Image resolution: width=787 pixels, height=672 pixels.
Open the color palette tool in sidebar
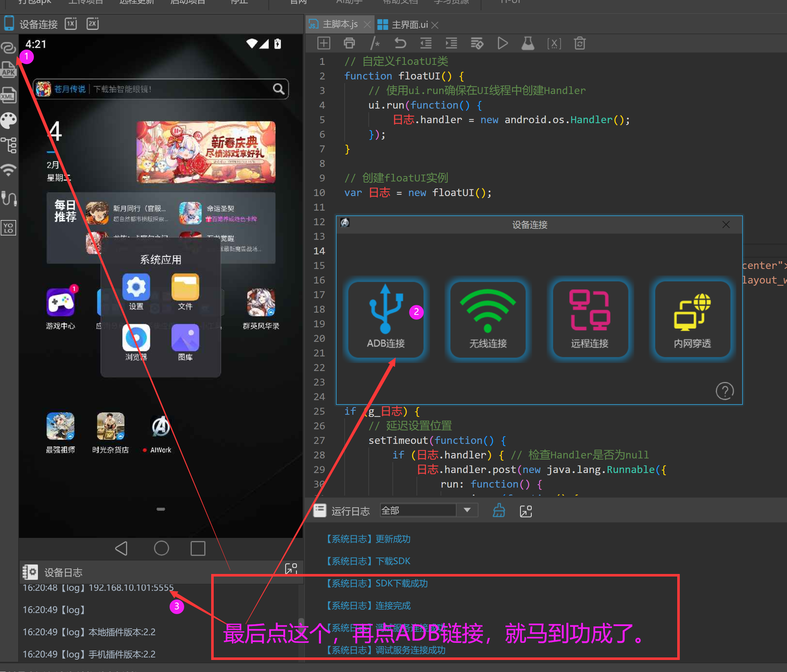(x=8, y=121)
